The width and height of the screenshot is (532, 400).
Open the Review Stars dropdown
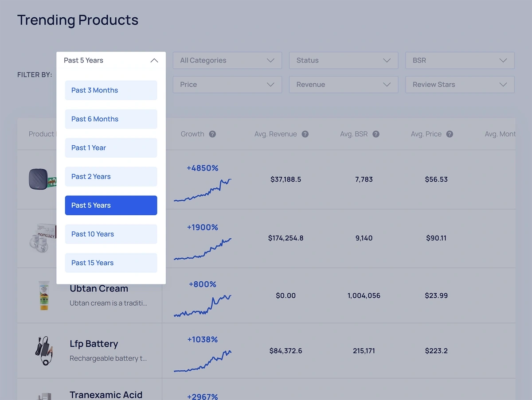(x=459, y=85)
